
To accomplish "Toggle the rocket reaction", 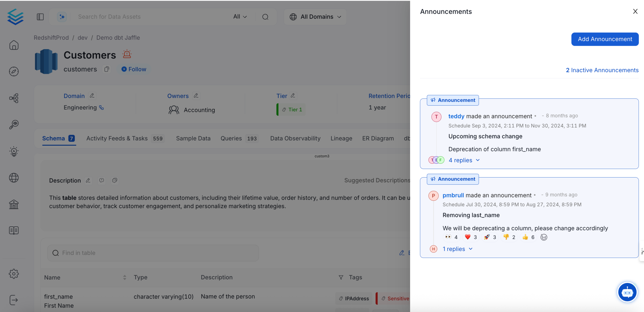I will pos(490,237).
